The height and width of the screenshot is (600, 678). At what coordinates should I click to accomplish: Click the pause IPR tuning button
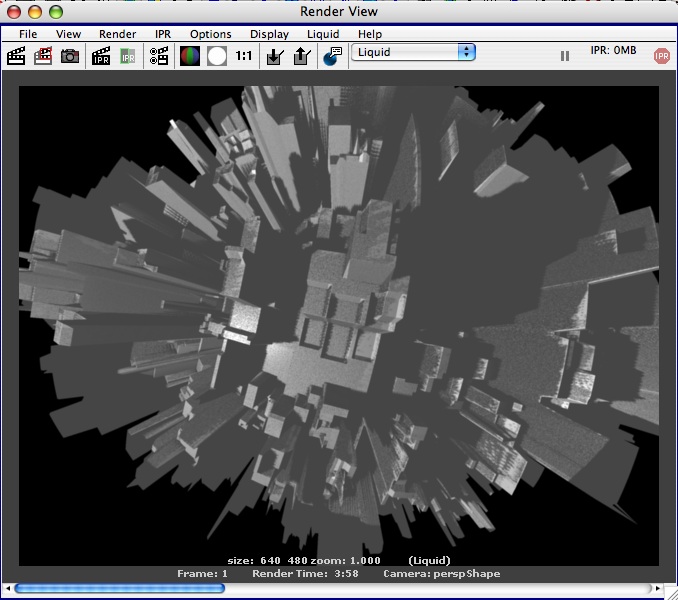[565, 56]
